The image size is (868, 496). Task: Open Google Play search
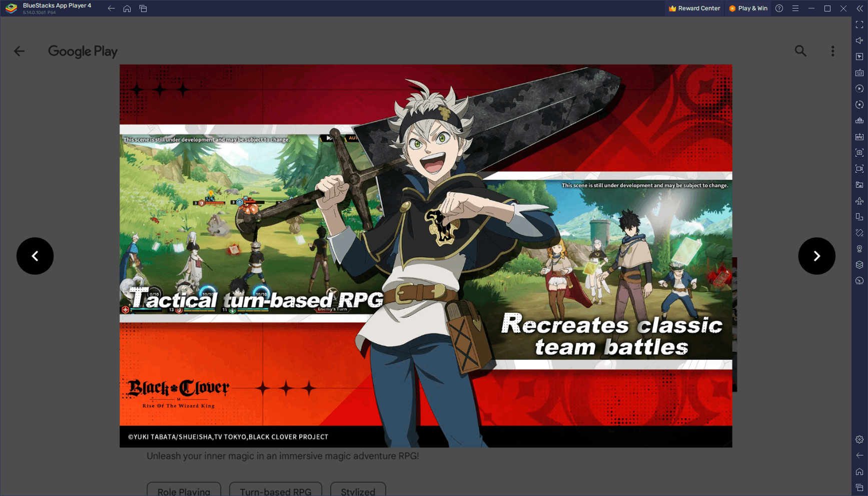pyautogui.click(x=800, y=51)
